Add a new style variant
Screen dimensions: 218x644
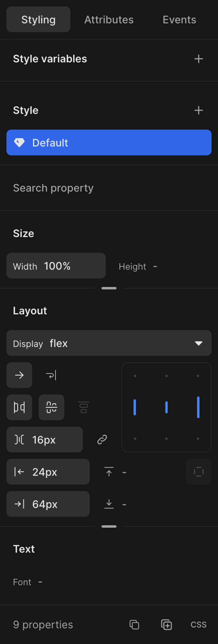coord(199,110)
